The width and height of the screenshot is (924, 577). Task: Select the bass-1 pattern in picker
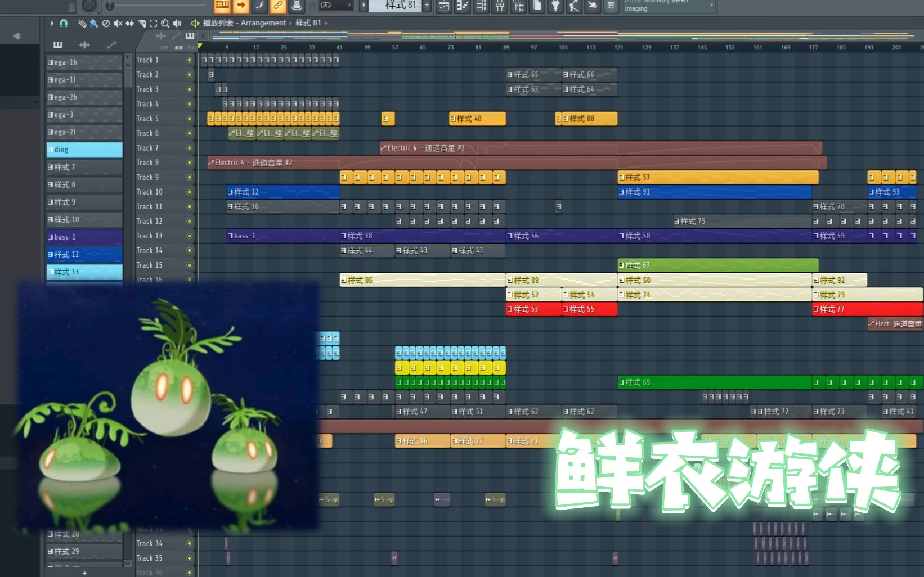click(x=84, y=237)
